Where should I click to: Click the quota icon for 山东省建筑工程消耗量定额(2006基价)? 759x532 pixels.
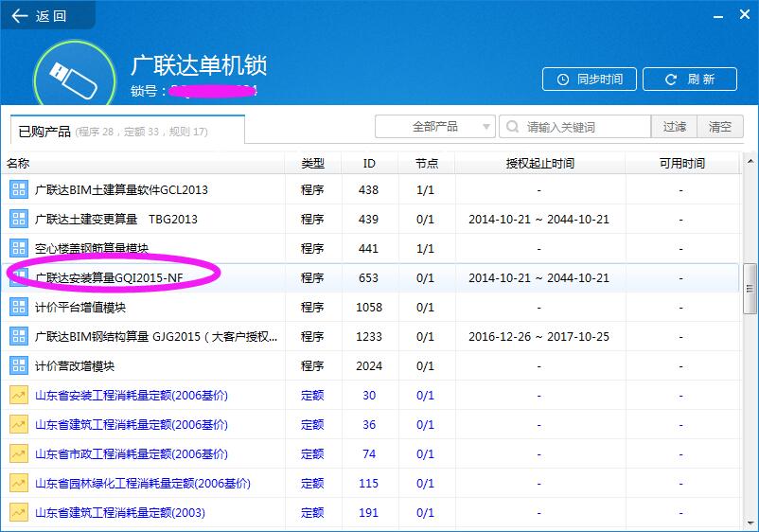click(x=19, y=424)
